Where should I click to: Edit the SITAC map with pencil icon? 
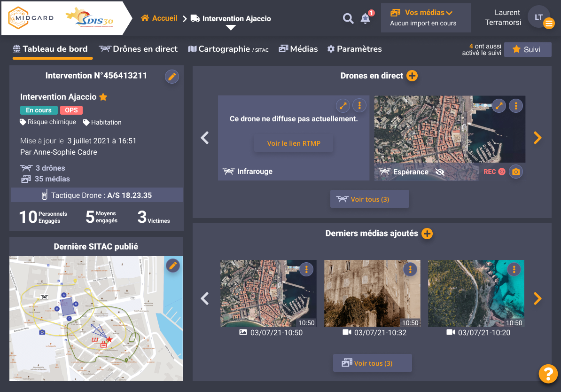click(x=173, y=266)
